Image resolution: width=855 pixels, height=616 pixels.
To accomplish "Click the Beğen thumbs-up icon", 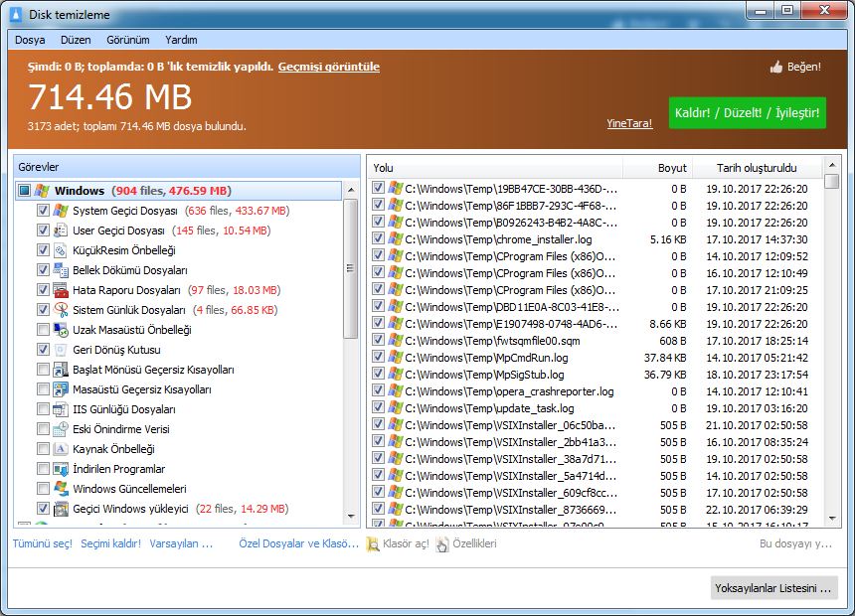I will click(x=776, y=67).
